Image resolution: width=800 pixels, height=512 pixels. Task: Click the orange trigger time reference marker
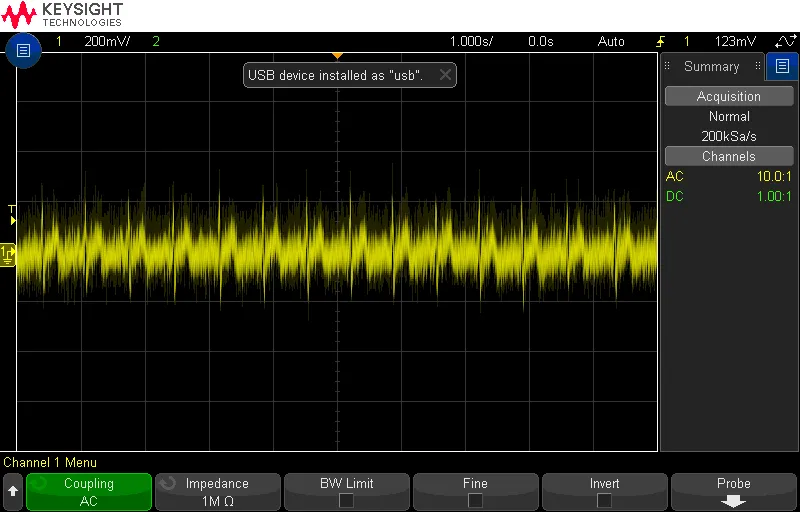(337, 55)
